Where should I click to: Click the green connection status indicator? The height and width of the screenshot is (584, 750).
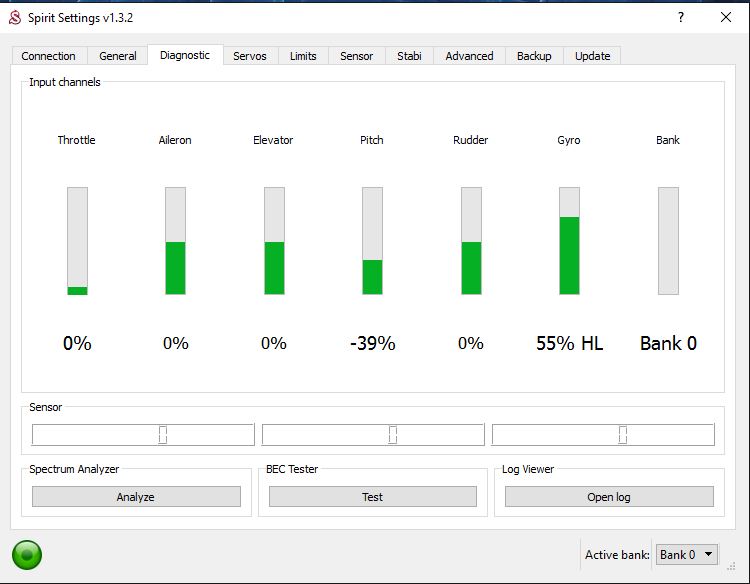click(27, 553)
